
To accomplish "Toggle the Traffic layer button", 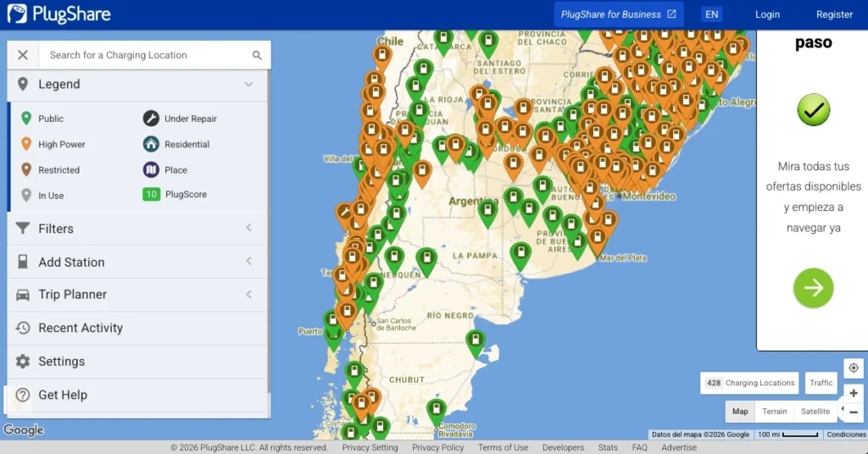I will [x=821, y=383].
